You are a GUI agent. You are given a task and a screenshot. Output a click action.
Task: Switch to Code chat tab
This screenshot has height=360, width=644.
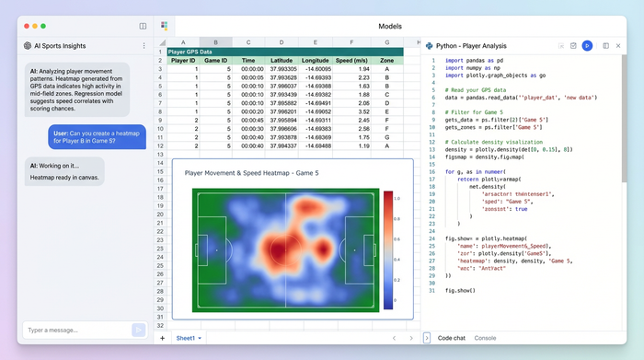452,338
